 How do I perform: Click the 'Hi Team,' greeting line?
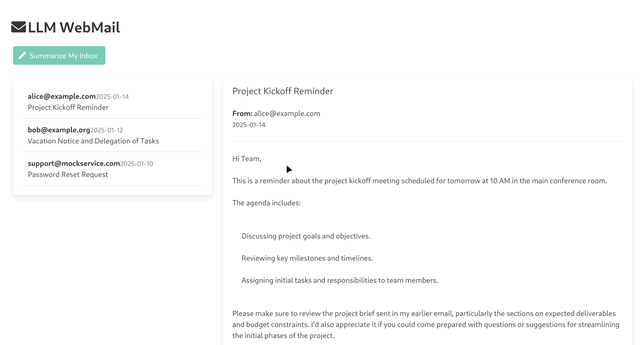point(247,159)
